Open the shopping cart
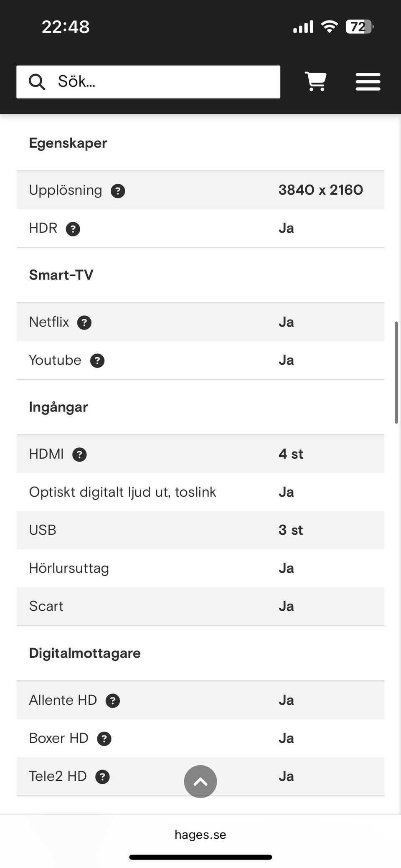401x868 pixels. tap(316, 81)
